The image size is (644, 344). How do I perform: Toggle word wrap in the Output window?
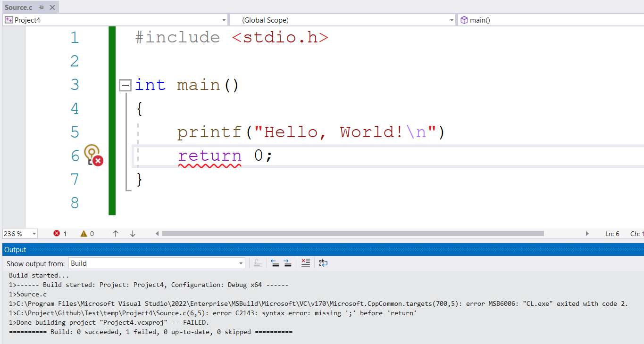(323, 263)
